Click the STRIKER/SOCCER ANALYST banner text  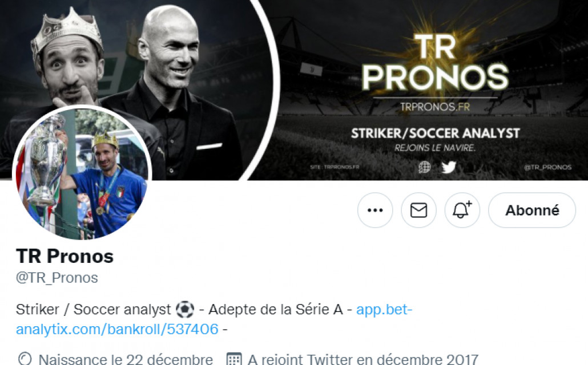coord(436,133)
